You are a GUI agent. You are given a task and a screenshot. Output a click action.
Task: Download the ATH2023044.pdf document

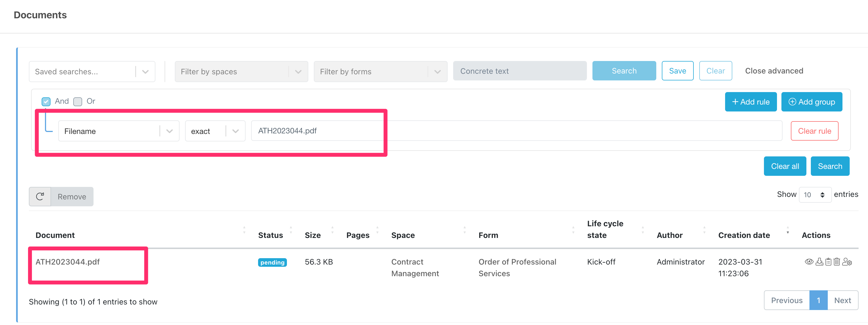(x=819, y=262)
